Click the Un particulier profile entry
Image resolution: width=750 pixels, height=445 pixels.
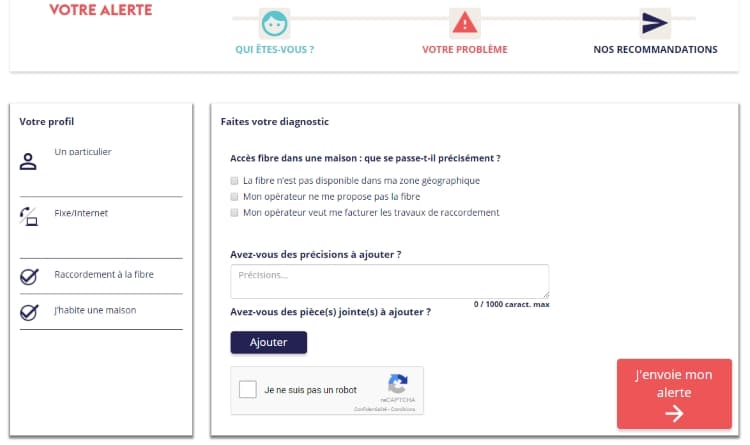coord(83,152)
